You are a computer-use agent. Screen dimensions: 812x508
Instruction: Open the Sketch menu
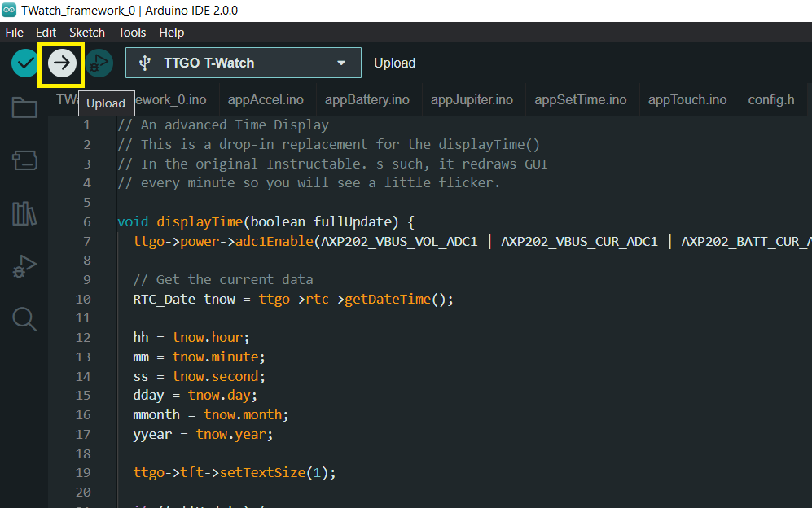(87, 33)
